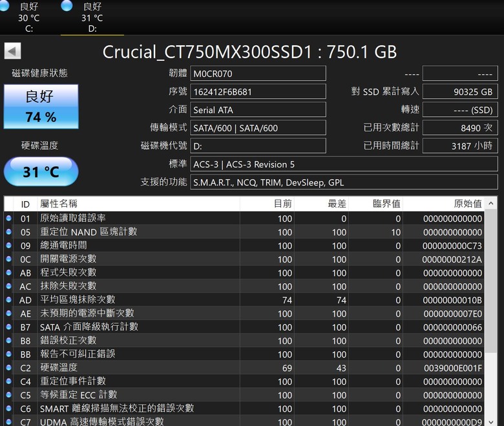Click the ACS-3 Revision 5 standard field
The image size is (504, 426).
pyautogui.click(x=344, y=164)
